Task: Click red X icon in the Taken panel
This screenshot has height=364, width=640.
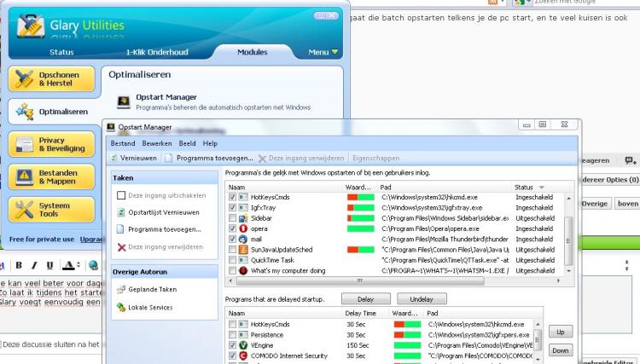Action: click(121, 247)
